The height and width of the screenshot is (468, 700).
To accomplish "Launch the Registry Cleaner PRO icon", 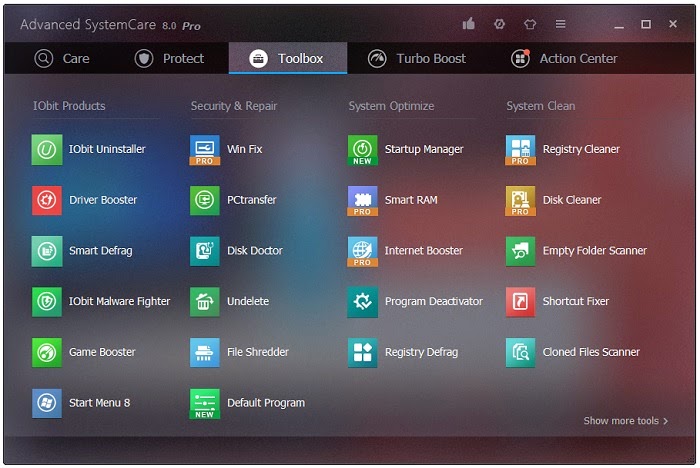I will point(521,150).
